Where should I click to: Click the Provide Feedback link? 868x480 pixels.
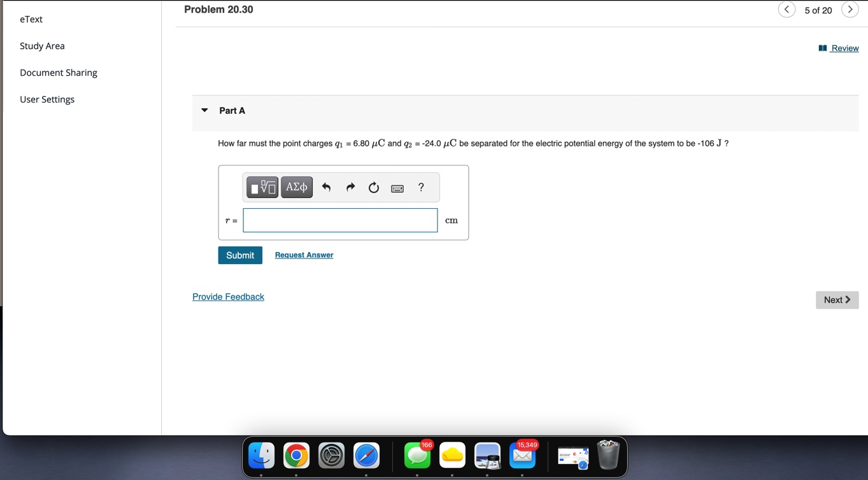click(228, 296)
